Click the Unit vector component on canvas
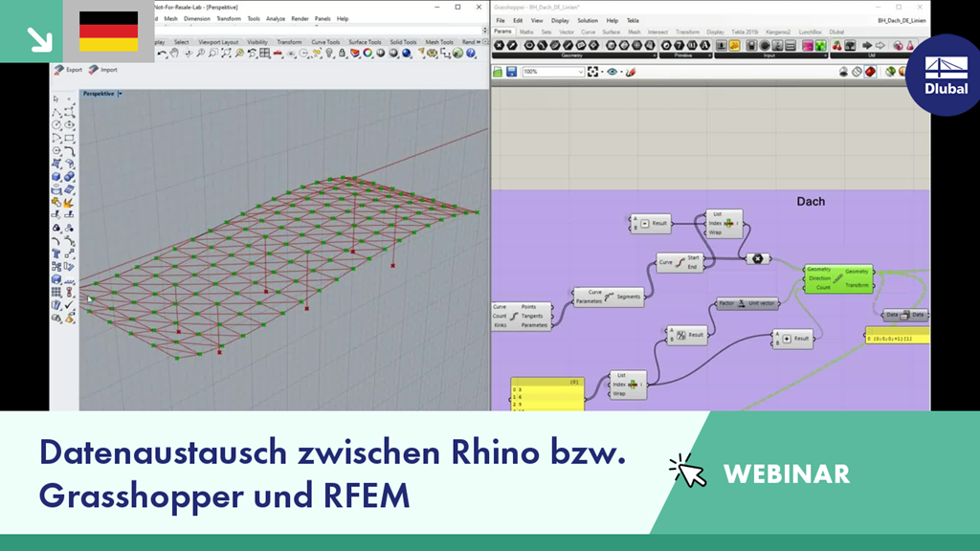The width and height of the screenshot is (980, 551). [747, 303]
